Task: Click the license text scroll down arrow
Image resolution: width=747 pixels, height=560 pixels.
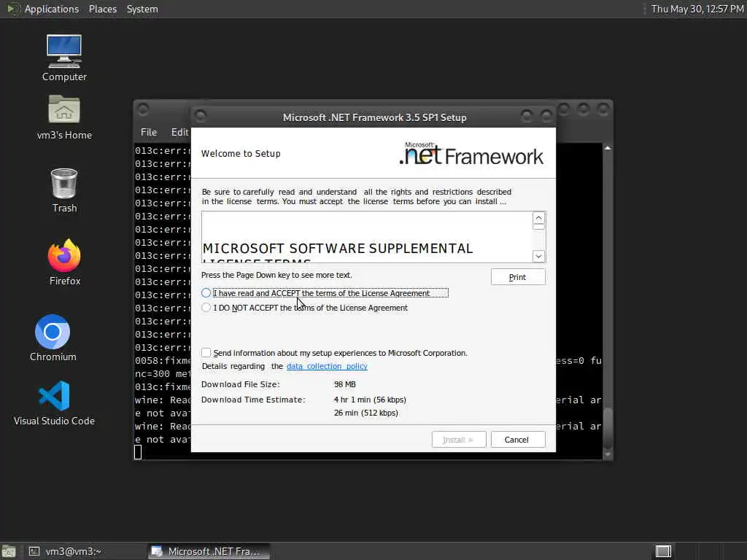Action: click(538, 256)
